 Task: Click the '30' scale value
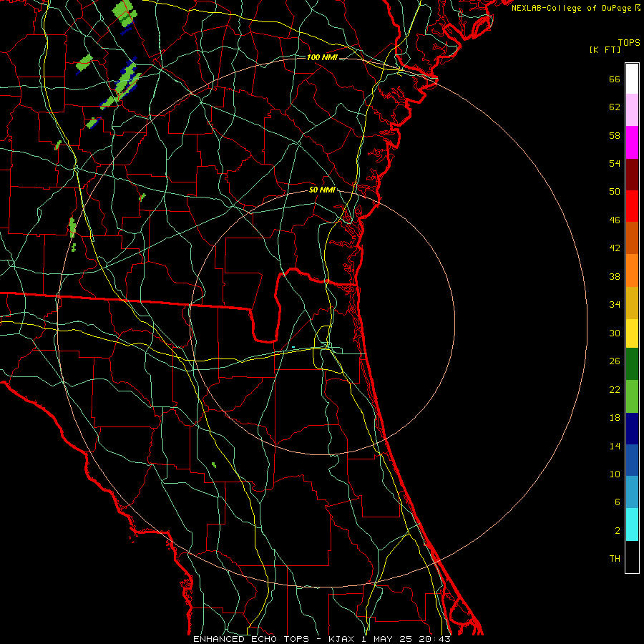point(615,333)
